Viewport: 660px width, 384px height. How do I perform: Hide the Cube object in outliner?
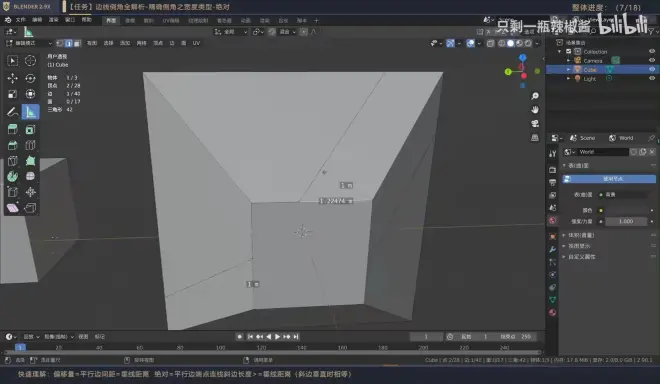coord(652,69)
